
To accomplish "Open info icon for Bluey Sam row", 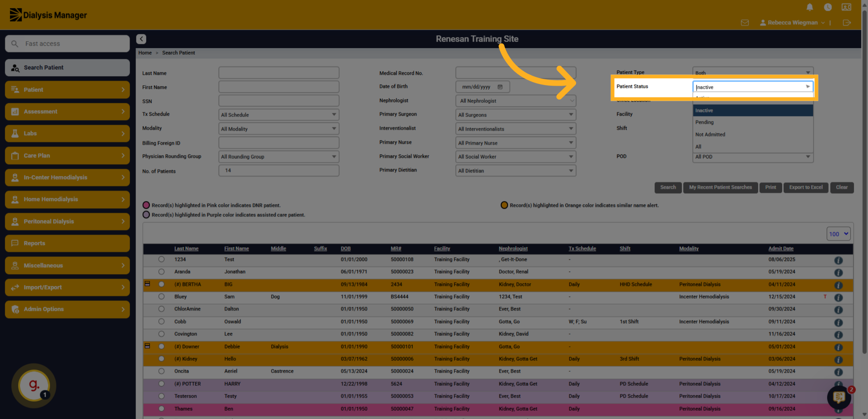I will tap(838, 298).
